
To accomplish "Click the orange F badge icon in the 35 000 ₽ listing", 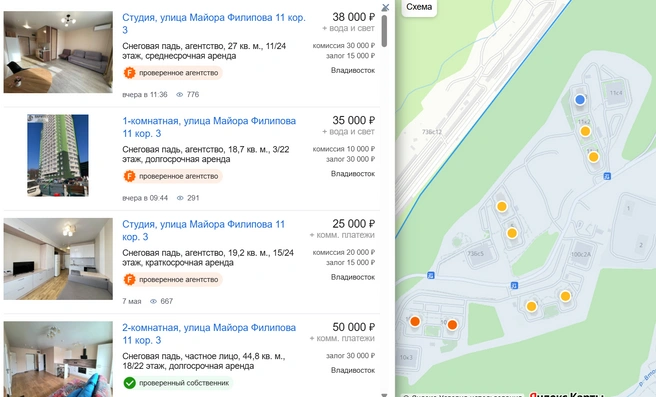I will pos(130,176).
